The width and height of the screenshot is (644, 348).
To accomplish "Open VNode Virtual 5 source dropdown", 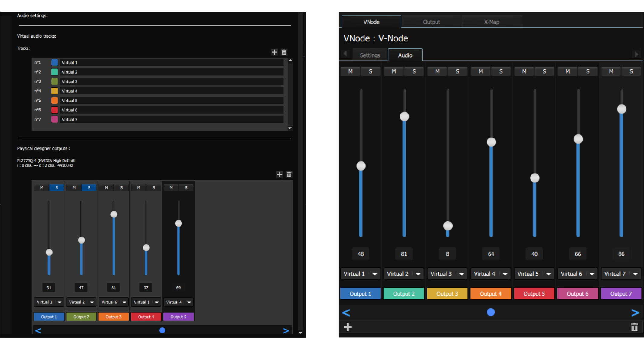I will pos(534,274).
